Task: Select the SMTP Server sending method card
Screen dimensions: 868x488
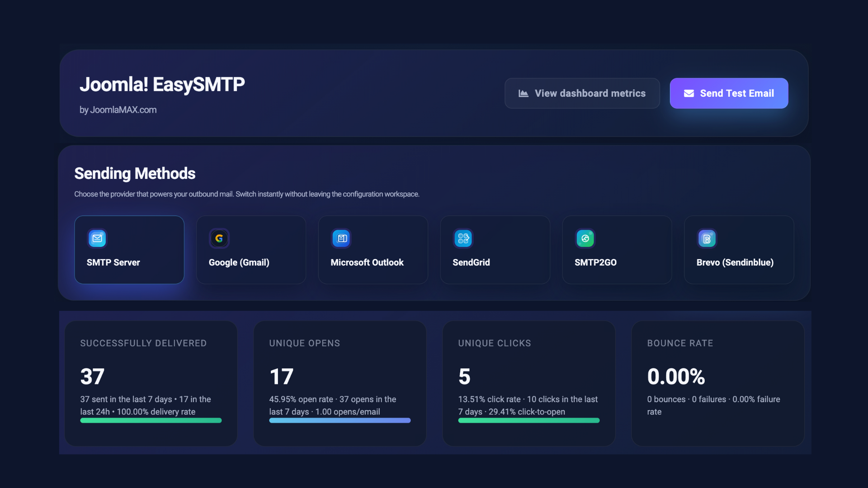Action: click(129, 249)
